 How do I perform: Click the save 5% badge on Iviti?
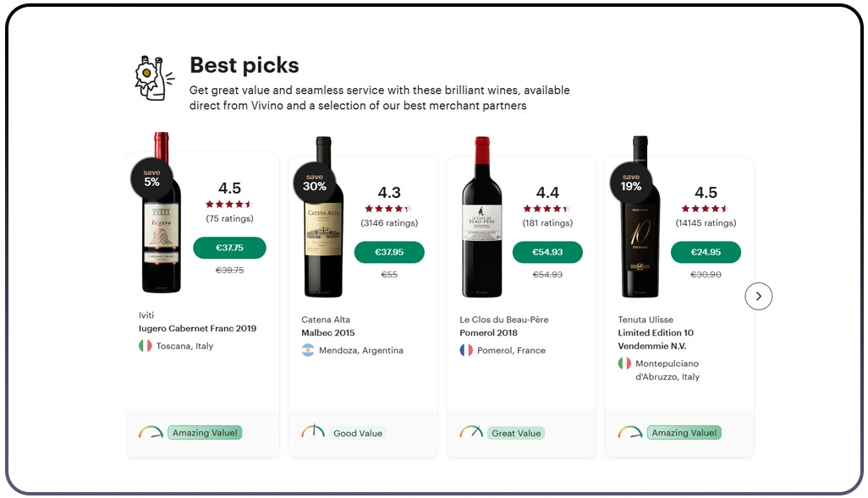coord(151,178)
